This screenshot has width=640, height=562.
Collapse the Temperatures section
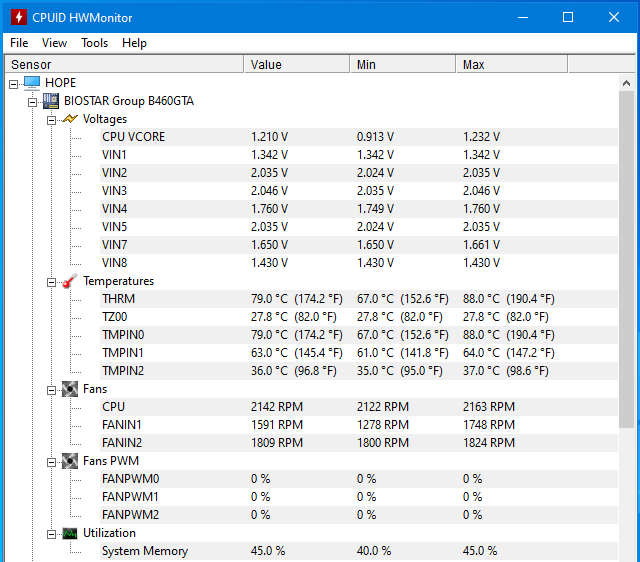51,282
